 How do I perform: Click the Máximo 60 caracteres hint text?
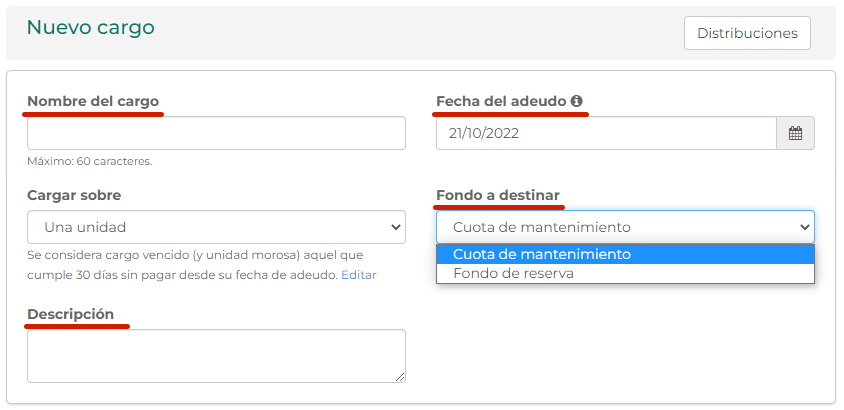point(90,161)
